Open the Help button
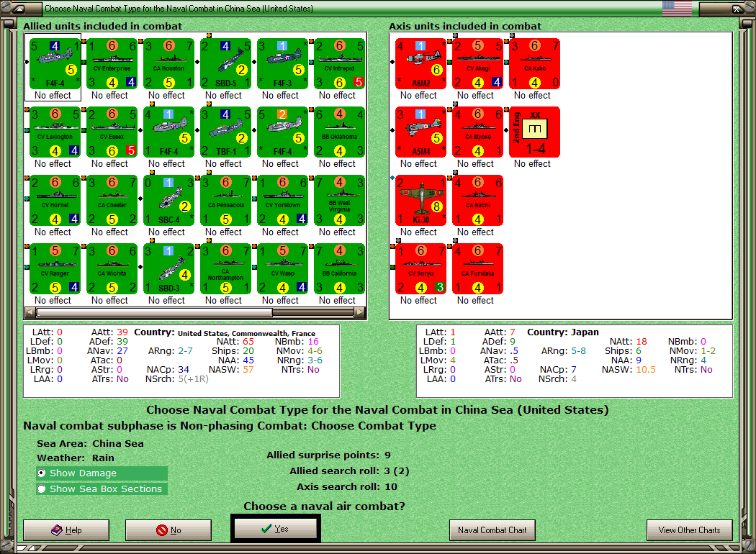Screen dimensions: 756x554 click(x=66, y=530)
